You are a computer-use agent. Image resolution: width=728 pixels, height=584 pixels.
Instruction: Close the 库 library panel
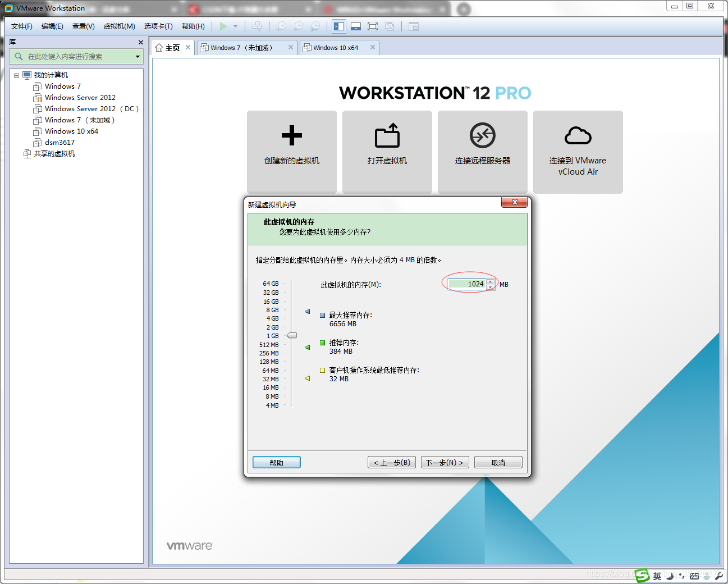click(x=141, y=42)
